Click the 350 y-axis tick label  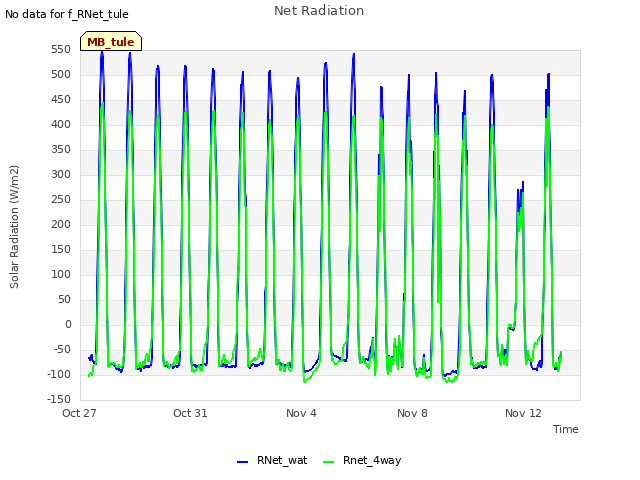click(61, 149)
